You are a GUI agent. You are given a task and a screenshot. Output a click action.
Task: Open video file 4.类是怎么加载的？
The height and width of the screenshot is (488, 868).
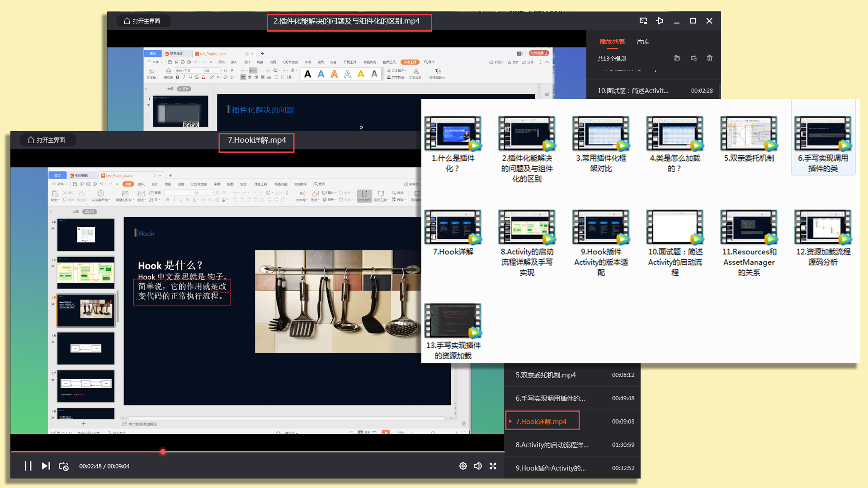point(675,145)
